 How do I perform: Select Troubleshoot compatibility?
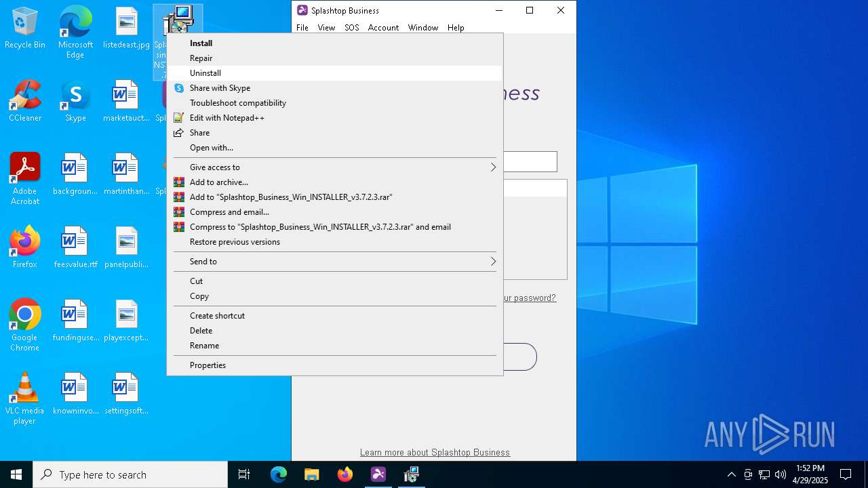pyautogui.click(x=334, y=103)
